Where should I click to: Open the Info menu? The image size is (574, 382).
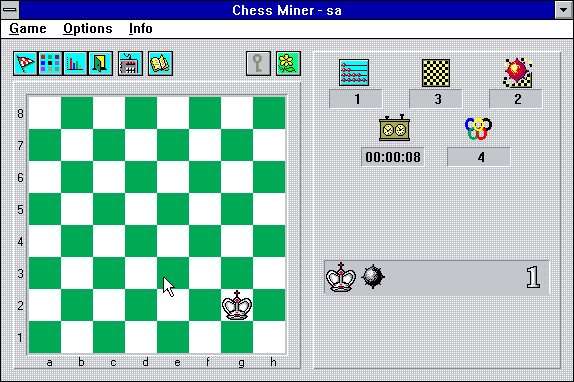coord(141,29)
